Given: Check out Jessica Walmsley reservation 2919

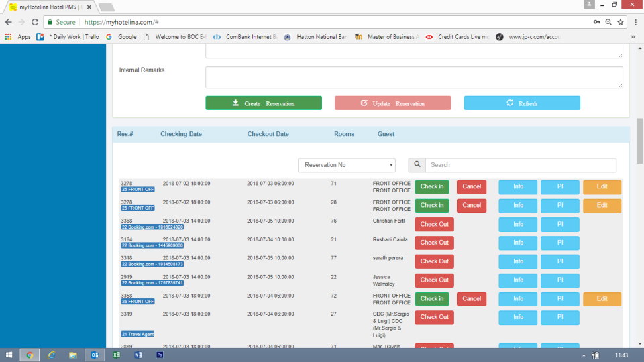Looking at the screenshot, I should tap(434, 280).
